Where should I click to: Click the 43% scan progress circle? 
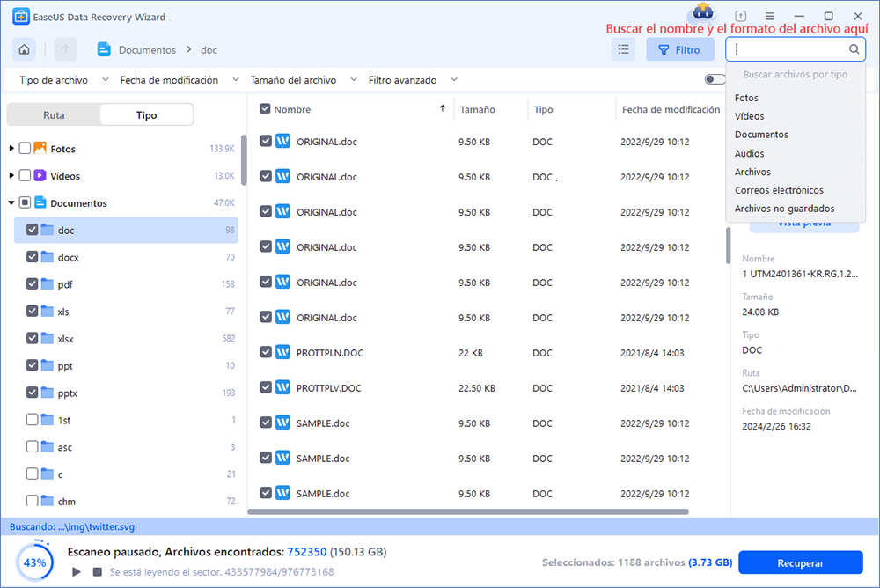point(35,562)
